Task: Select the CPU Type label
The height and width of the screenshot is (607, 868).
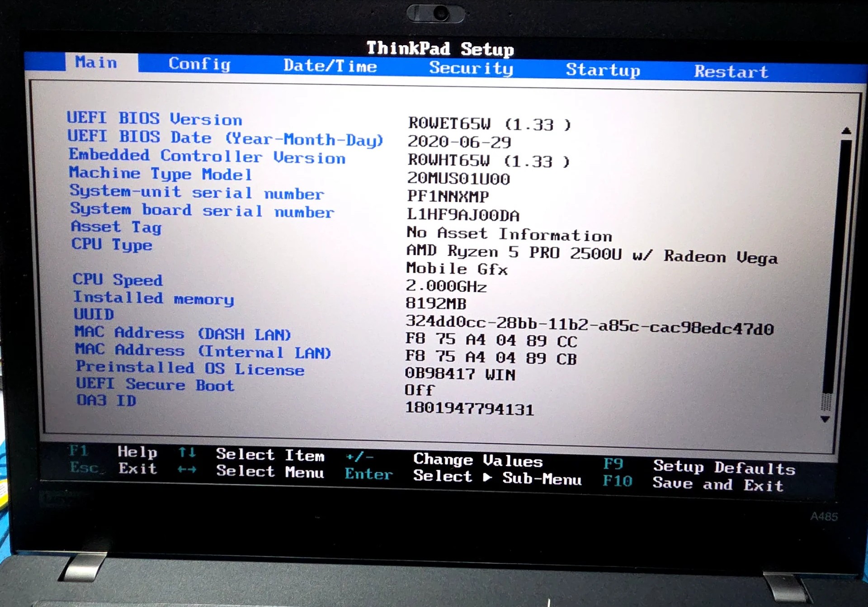Action: (112, 245)
